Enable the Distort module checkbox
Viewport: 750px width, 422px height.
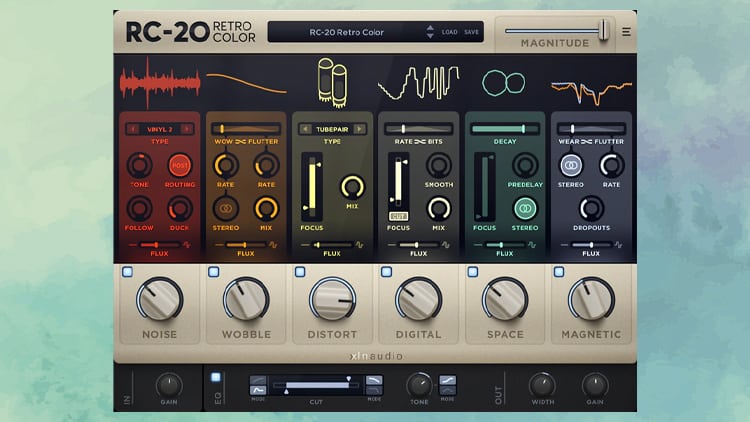point(300,272)
